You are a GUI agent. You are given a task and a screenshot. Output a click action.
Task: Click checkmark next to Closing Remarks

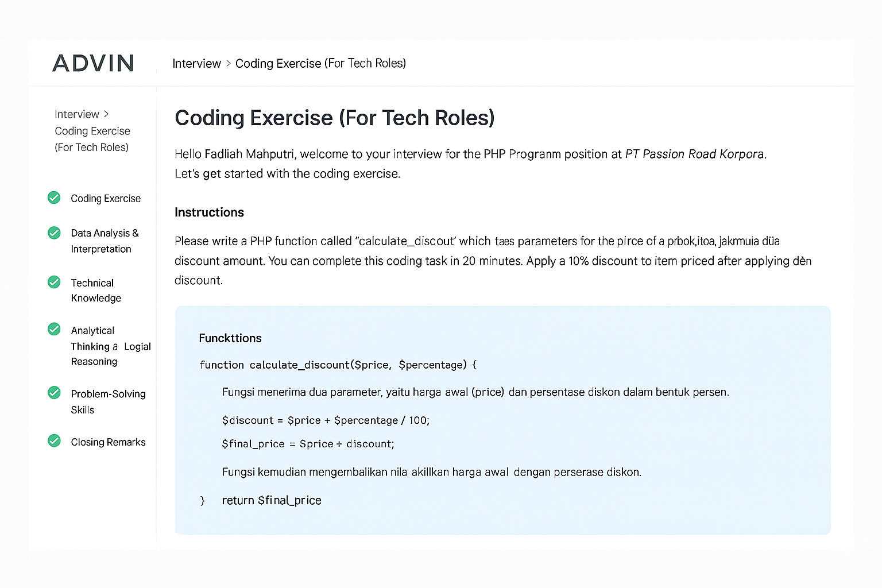(x=54, y=440)
